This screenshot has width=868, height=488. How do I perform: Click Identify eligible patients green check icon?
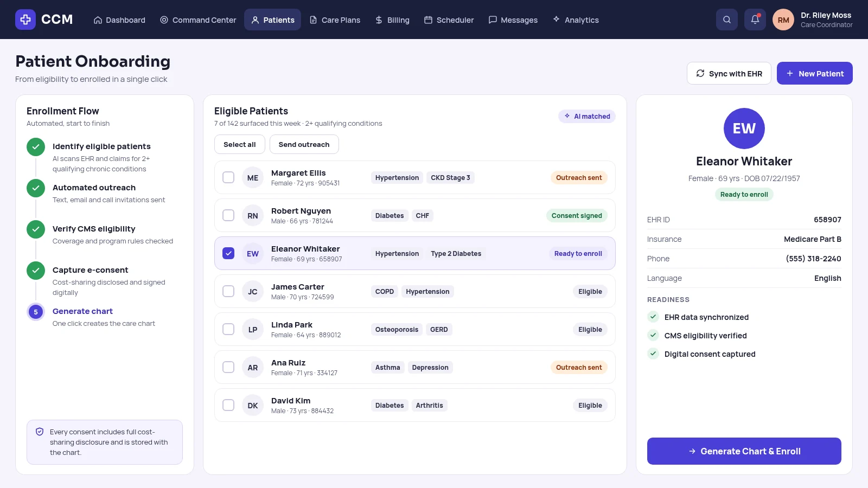pos(36,147)
